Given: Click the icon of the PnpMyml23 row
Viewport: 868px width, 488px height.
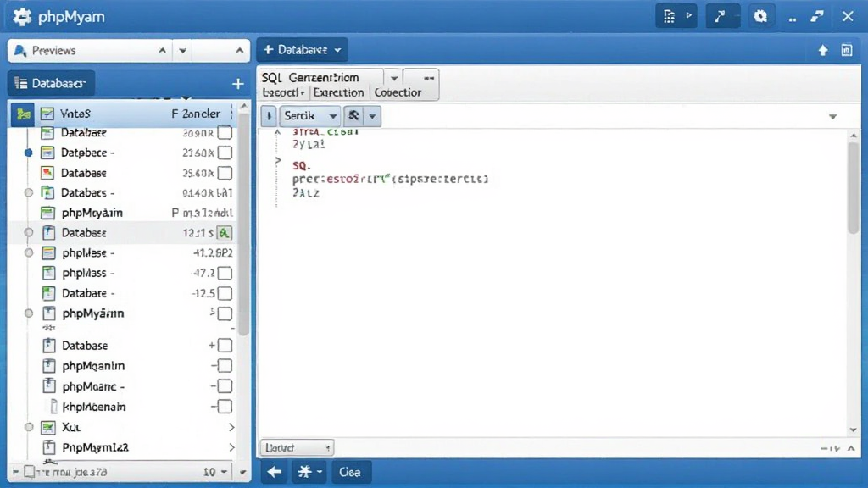Looking at the screenshot, I should [48, 447].
